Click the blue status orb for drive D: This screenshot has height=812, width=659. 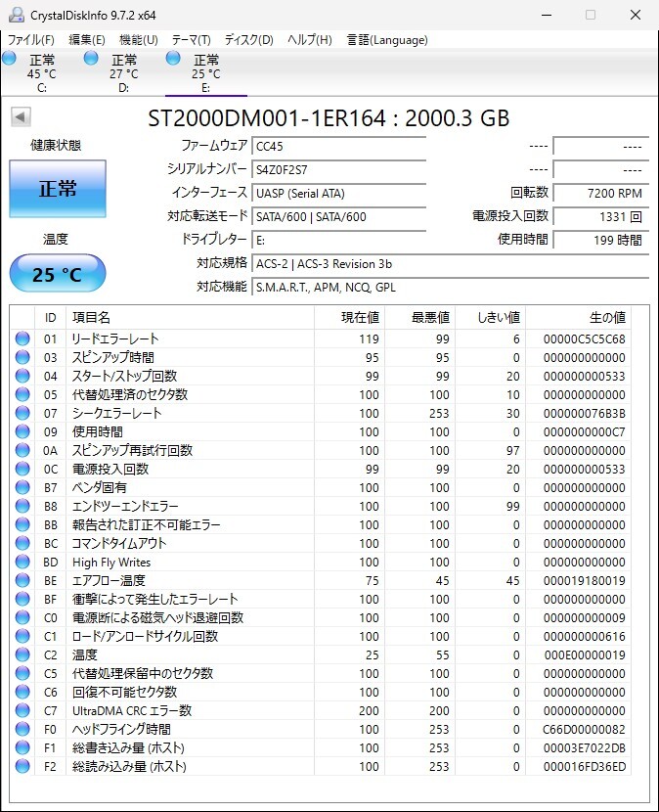pos(91,58)
